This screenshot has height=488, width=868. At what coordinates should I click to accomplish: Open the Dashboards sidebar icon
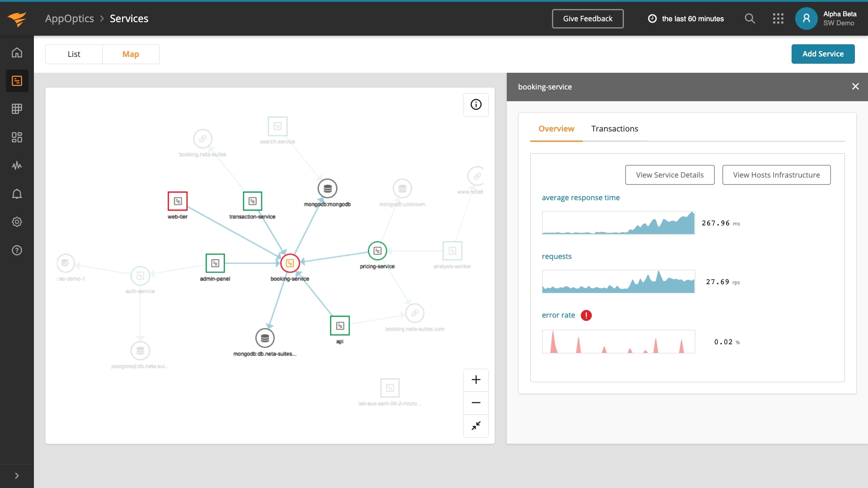click(17, 137)
